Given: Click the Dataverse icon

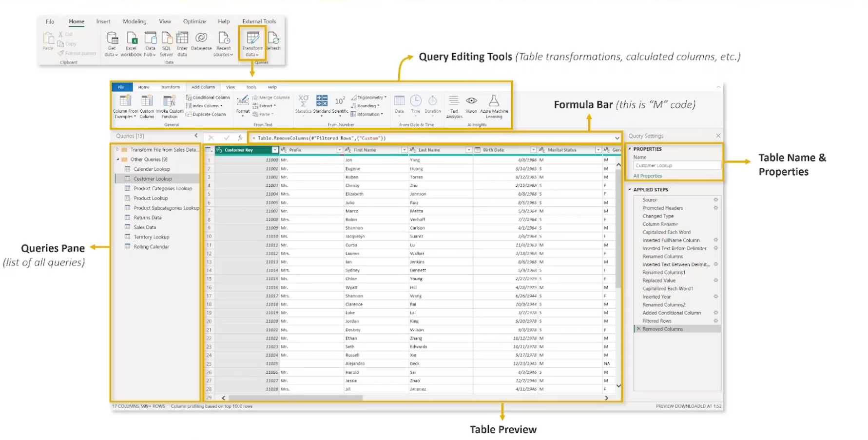Looking at the screenshot, I should [x=201, y=39].
